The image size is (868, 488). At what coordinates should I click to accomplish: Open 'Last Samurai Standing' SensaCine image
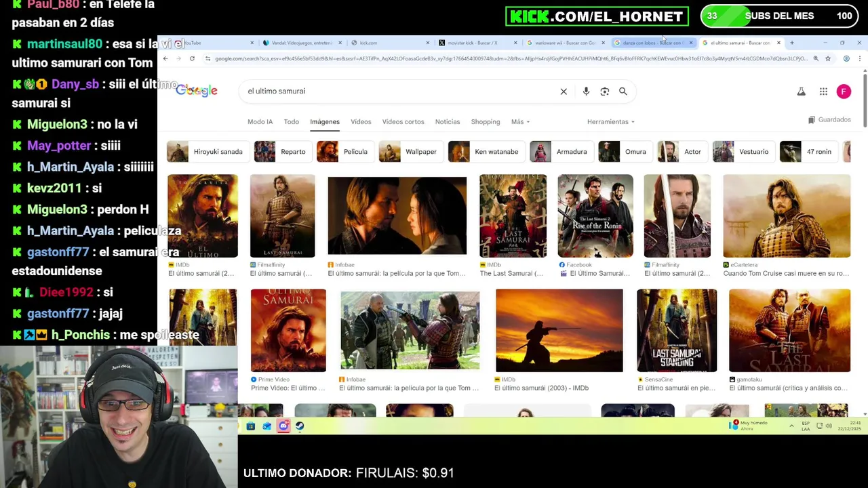tap(676, 330)
